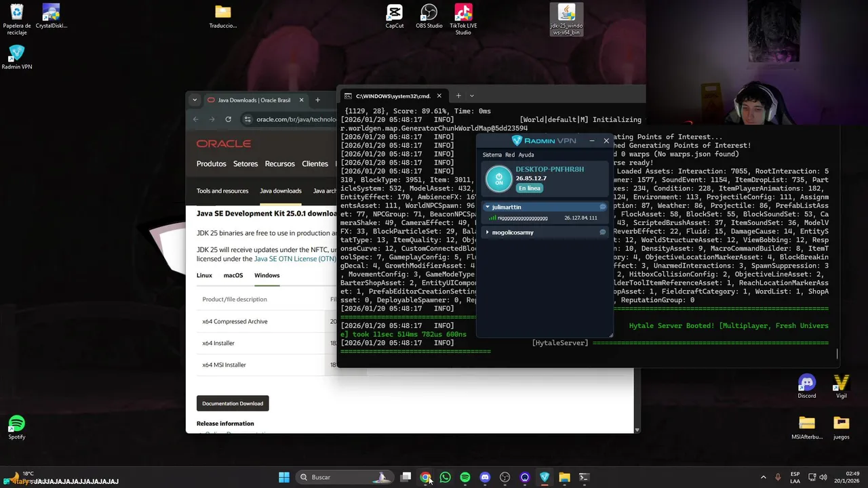Viewport: 868px width, 488px height.
Task: Switch to Chrome in taskbar
Action: [425, 477]
